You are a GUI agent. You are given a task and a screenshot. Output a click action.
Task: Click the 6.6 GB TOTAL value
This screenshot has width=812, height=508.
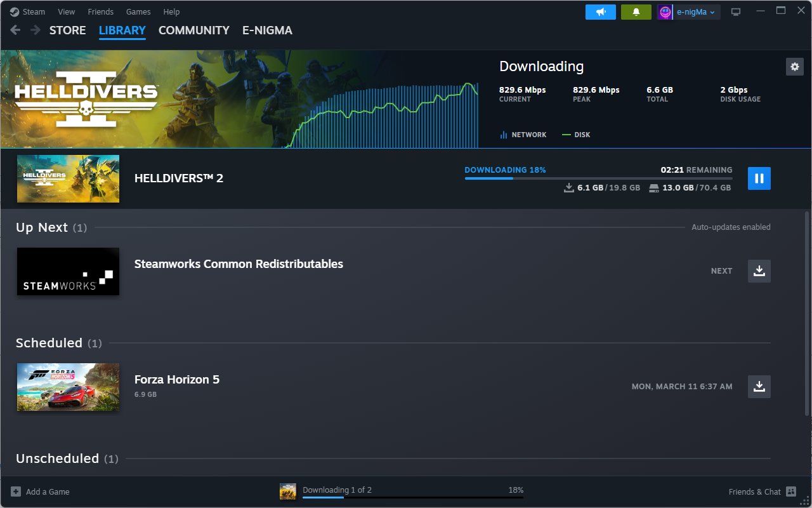(x=660, y=90)
